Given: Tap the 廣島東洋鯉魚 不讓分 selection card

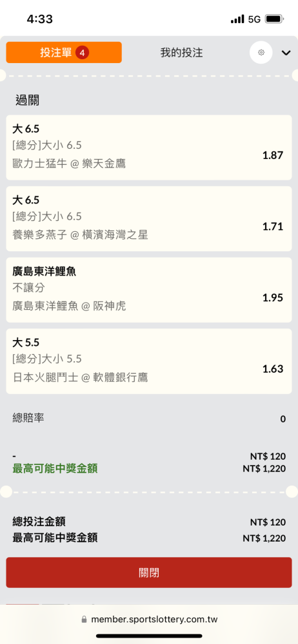Looking at the screenshot, I should pos(149,290).
